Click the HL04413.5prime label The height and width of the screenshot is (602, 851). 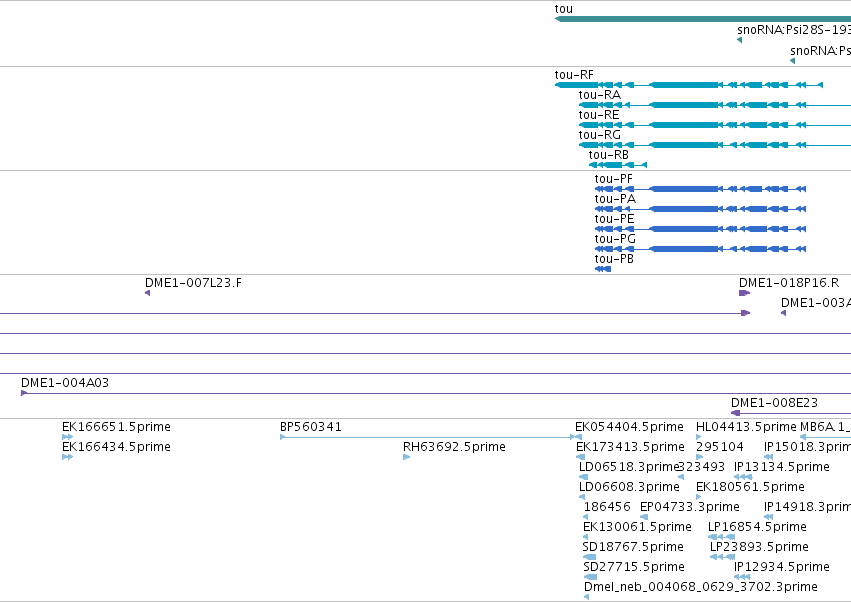(746, 427)
